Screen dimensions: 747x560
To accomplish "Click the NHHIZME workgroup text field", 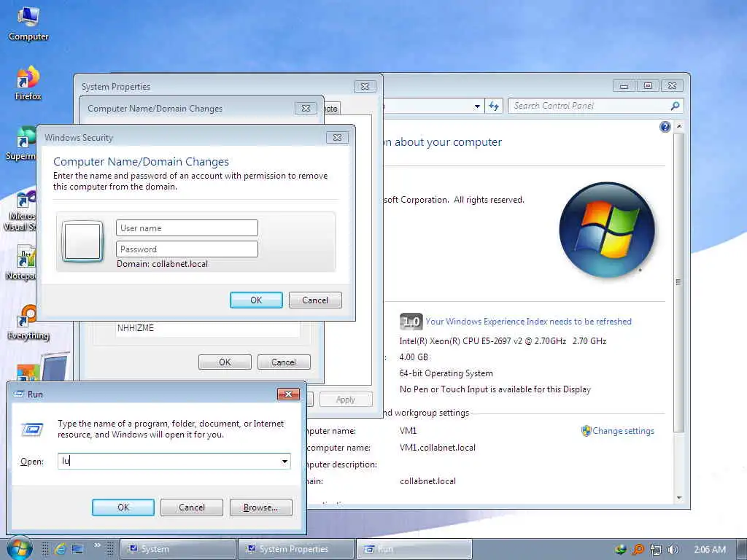I will pyautogui.click(x=208, y=329).
